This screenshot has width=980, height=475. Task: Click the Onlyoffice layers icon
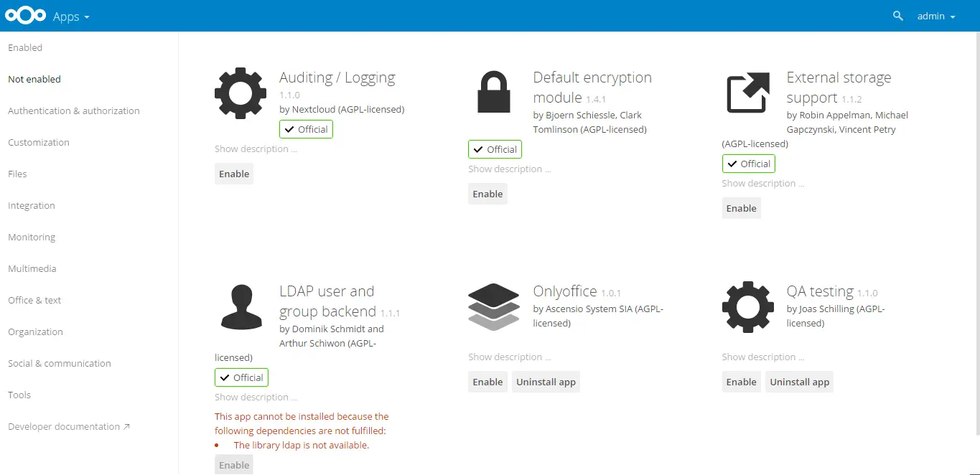(494, 306)
